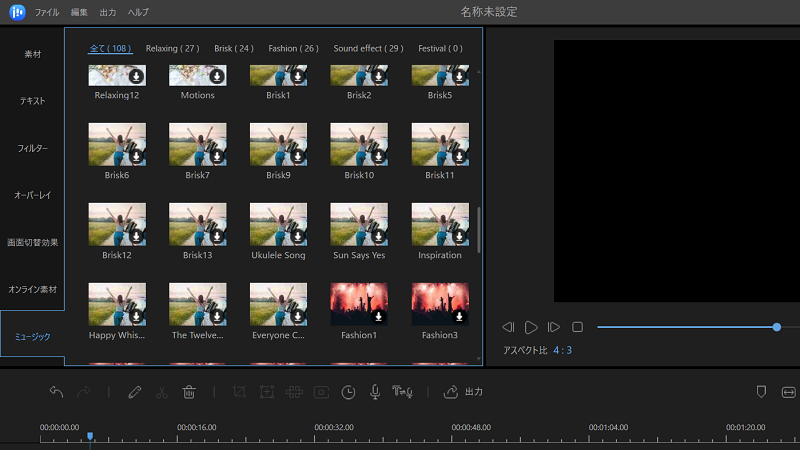The image size is (800, 450).
Task: Download the Brisk6 music track
Action: 136,156
